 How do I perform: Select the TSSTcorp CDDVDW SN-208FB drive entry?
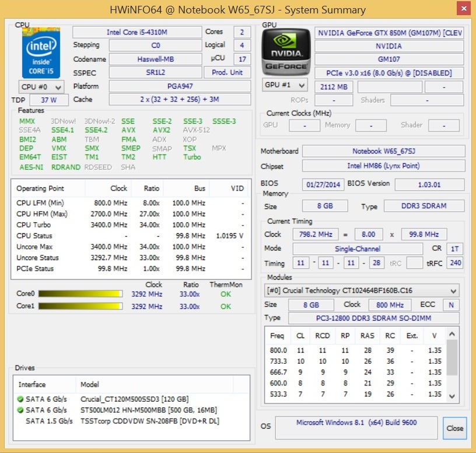click(131, 421)
